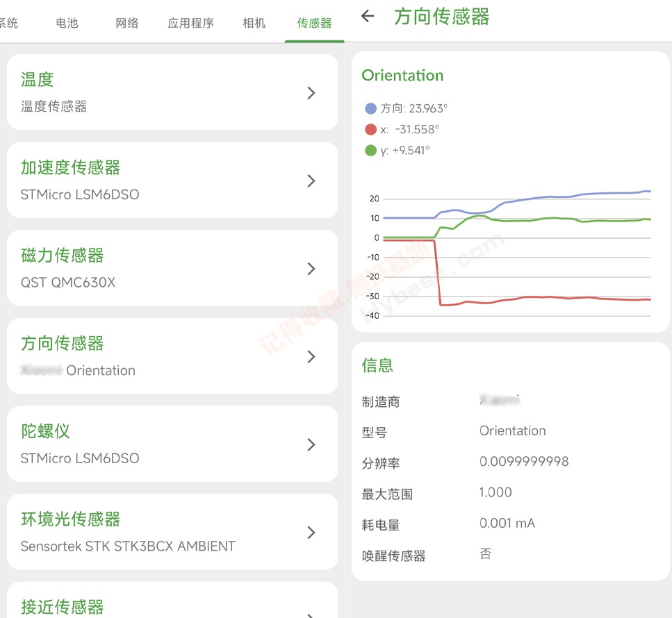
Task: Open 方向传感器 via its arrow icon
Action: pos(311,357)
